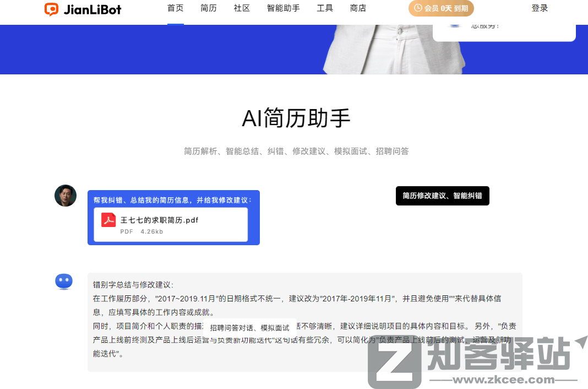588x389 pixels.
Task: Open the 工具 section
Action: pyautogui.click(x=324, y=8)
